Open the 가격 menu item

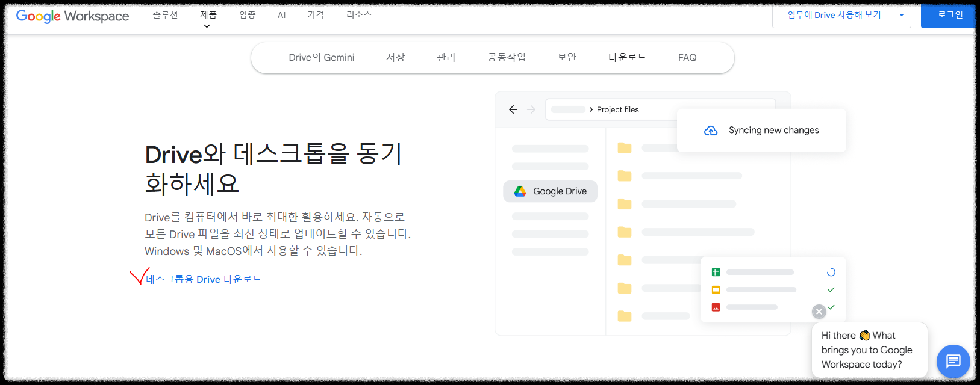coord(316,15)
